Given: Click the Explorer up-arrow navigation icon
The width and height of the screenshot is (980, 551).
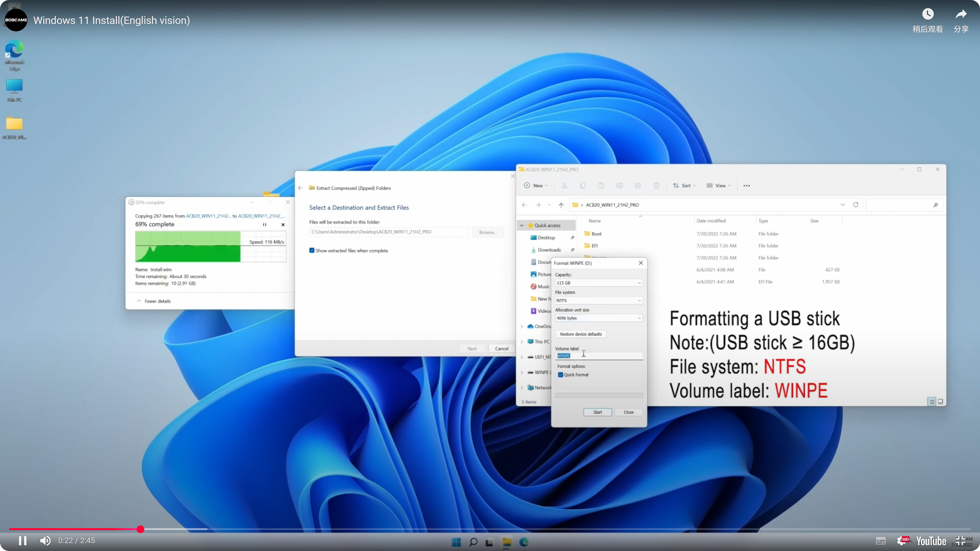Looking at the screenshot, I should tap(561, 205).
